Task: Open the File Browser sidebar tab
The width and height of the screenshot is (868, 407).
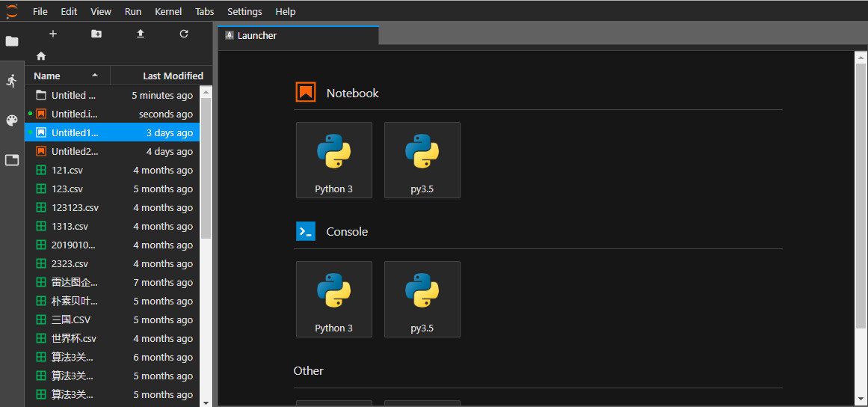Action: point(12,42)
